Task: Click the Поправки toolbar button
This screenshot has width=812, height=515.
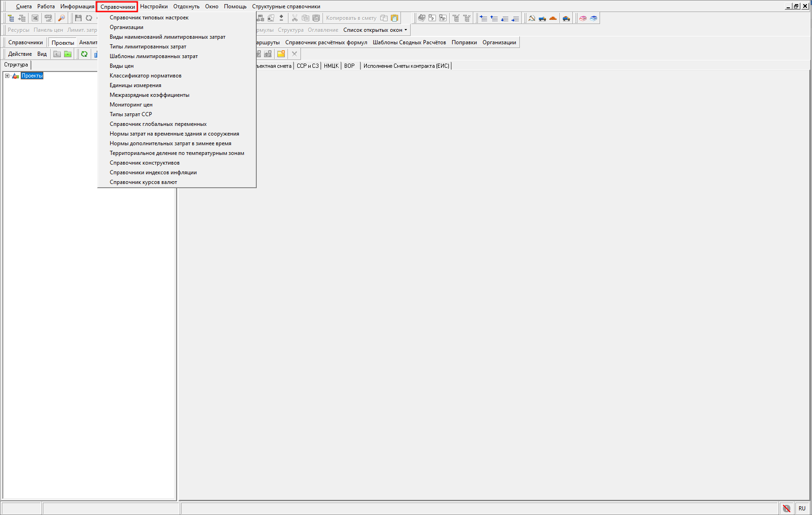Action: (464, 42)
